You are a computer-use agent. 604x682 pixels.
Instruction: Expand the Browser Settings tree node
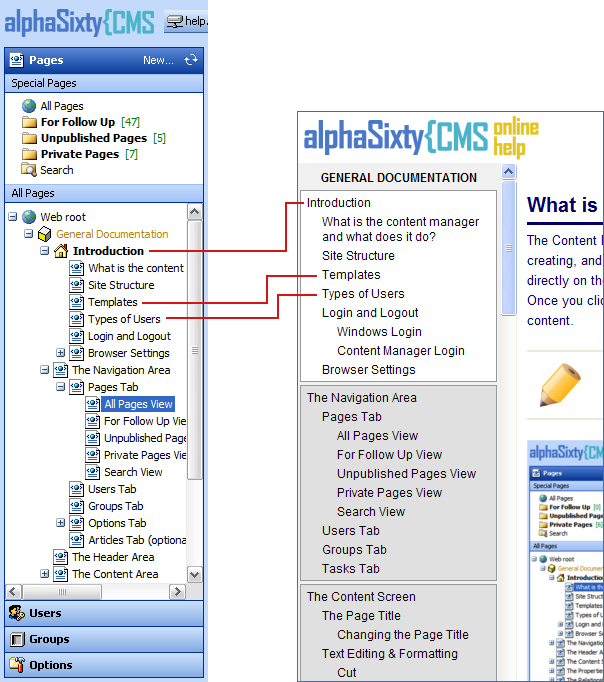pyautogui.click(x=60, y=353)
